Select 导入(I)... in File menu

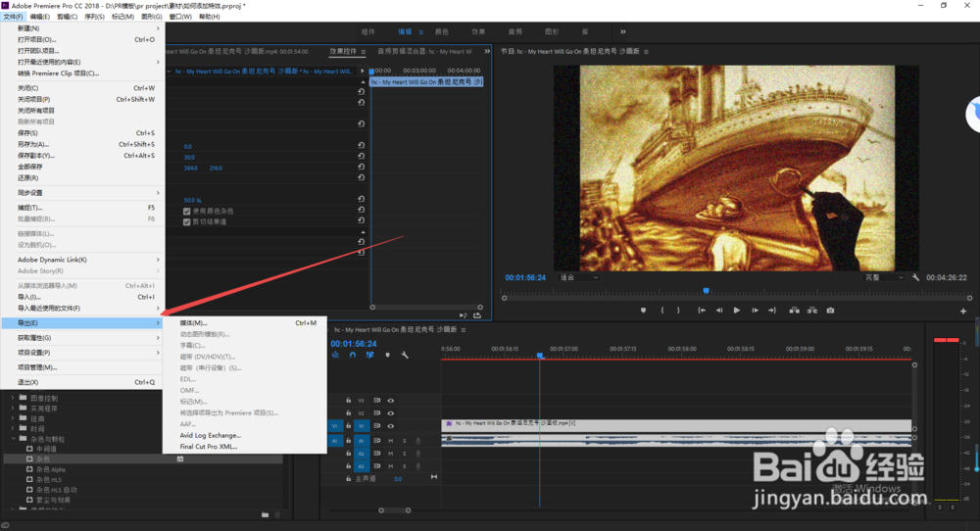pos(82,297)
